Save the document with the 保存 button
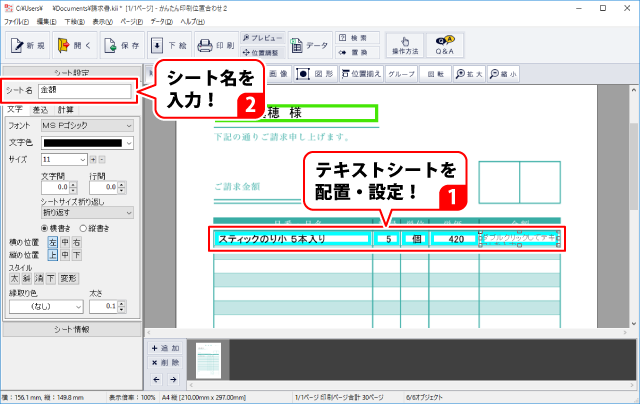 (x=122, y=45)
